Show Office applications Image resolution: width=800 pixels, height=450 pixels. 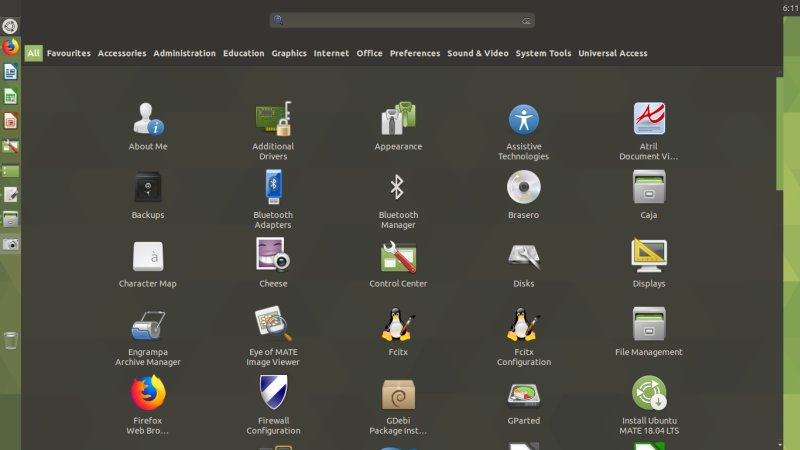[x=369, y=53]
